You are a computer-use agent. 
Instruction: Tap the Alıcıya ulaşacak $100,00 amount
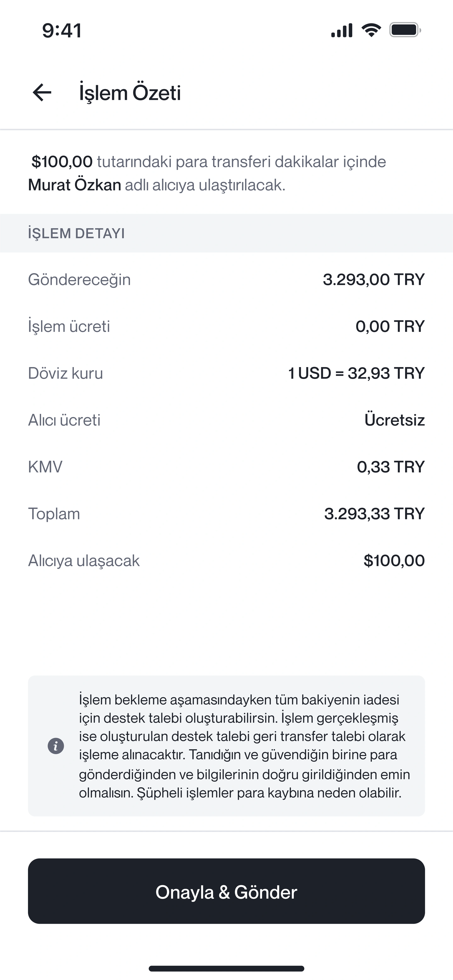pos(394,561)
